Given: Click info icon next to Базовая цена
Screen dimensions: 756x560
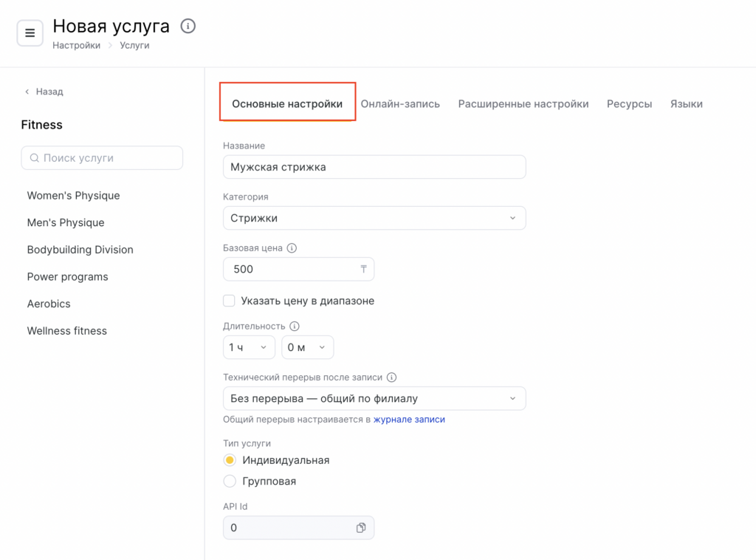Looking at the screenshot, I should (292, 248).
